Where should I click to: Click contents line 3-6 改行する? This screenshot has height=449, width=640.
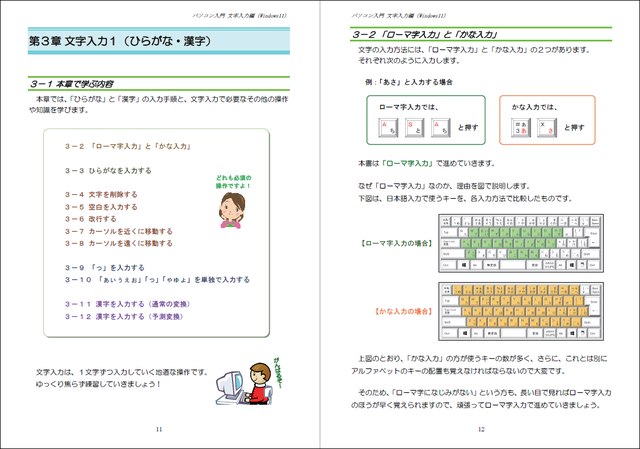[x=91, y=219]
